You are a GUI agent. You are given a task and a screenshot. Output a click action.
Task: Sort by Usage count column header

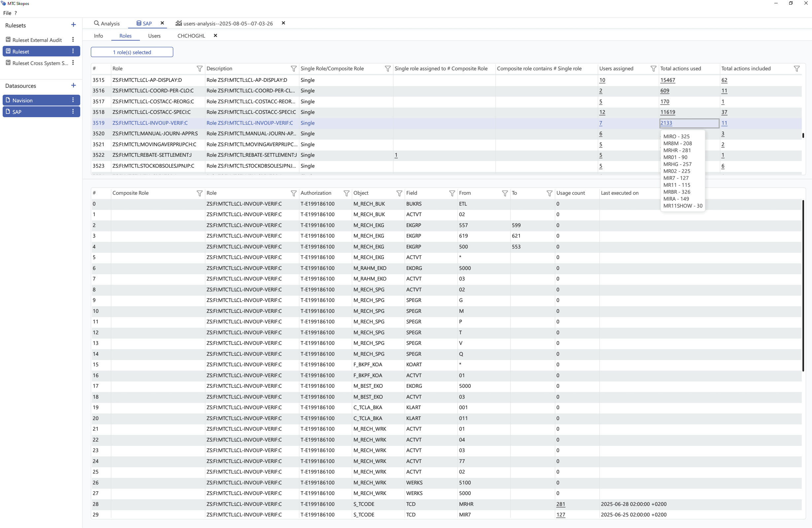[x=570, y=193]
